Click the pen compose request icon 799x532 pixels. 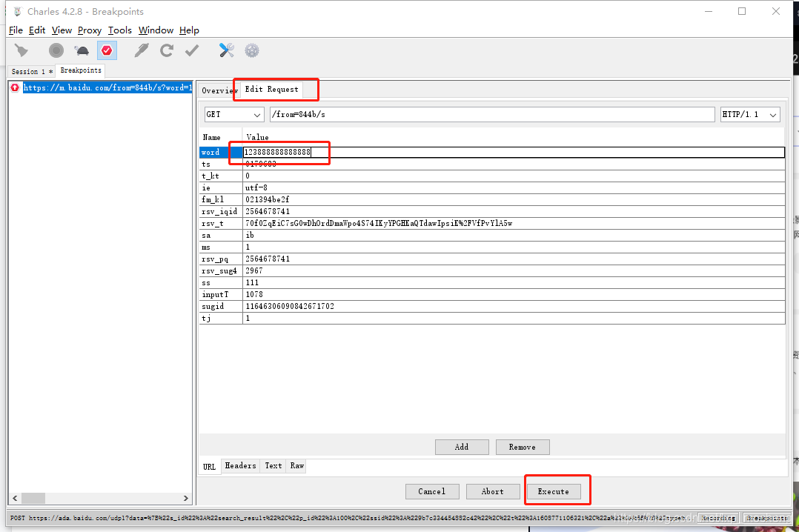141,50
